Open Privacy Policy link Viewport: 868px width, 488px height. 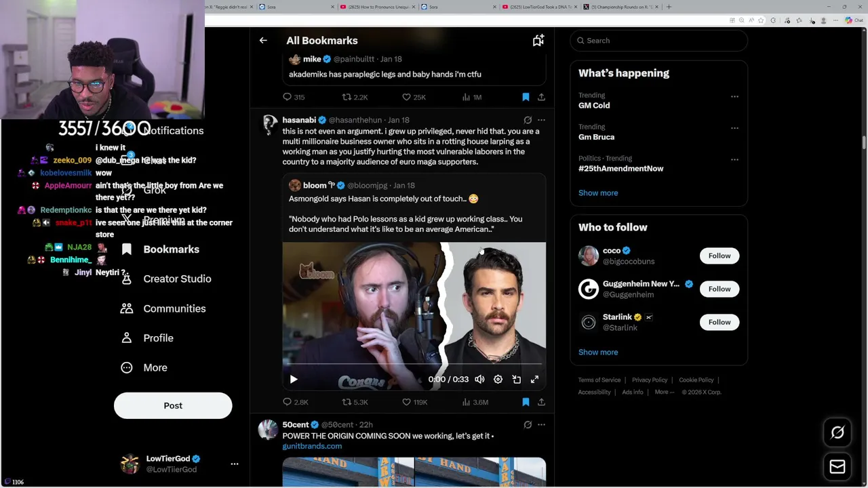point(650,380)
